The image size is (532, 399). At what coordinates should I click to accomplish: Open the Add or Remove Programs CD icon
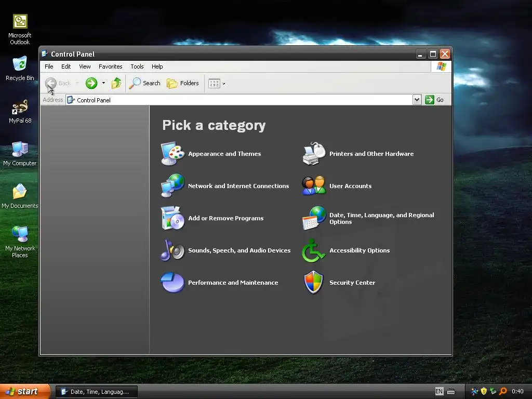[x=172, y=218]
